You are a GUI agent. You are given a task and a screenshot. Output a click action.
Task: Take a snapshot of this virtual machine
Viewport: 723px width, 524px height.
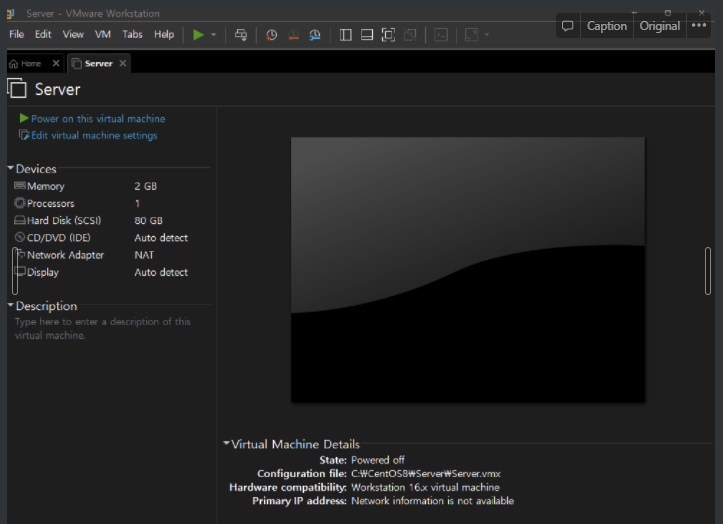coord(271,35)
